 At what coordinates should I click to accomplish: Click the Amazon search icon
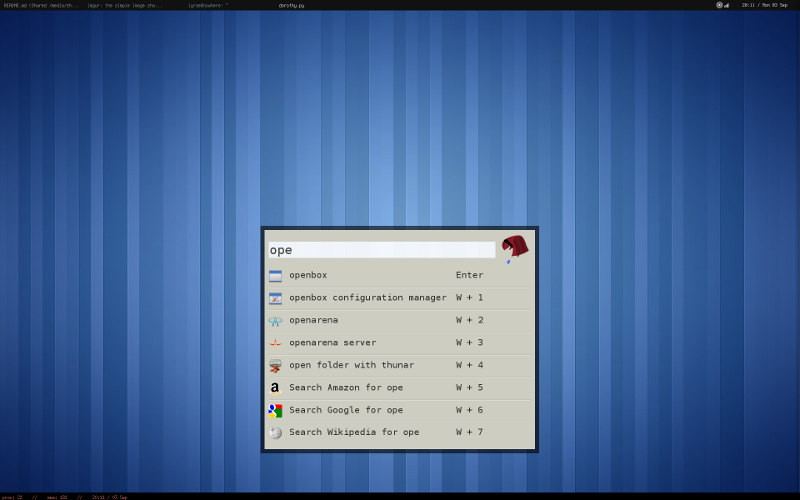click(276, 388)
